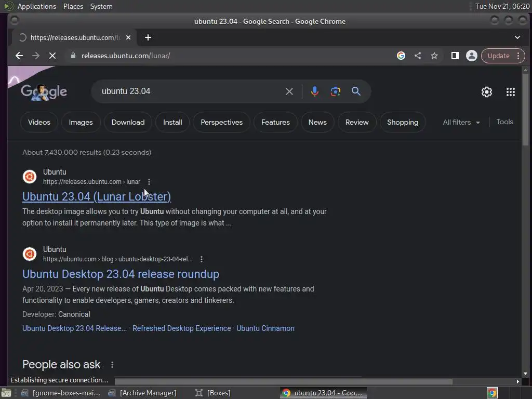Click Ubuntu favicon of blog result

pyautogui.click(x=30, y=254)
